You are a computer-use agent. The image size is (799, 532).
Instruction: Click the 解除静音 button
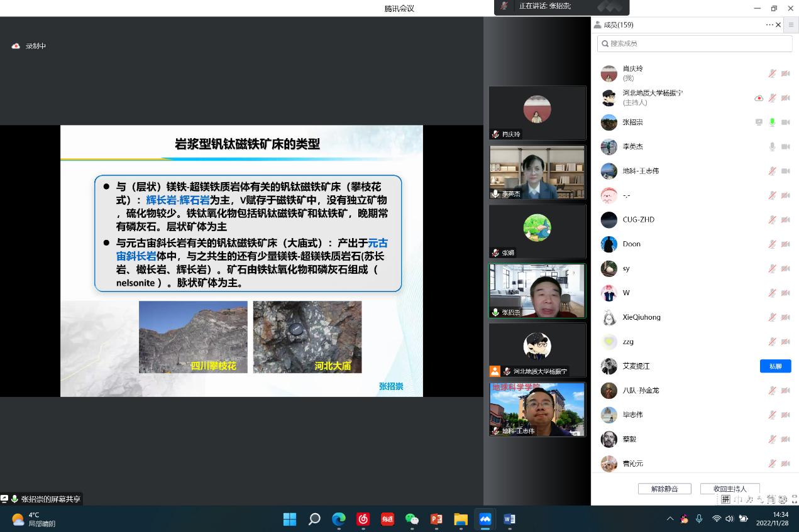tap(664, 489)
